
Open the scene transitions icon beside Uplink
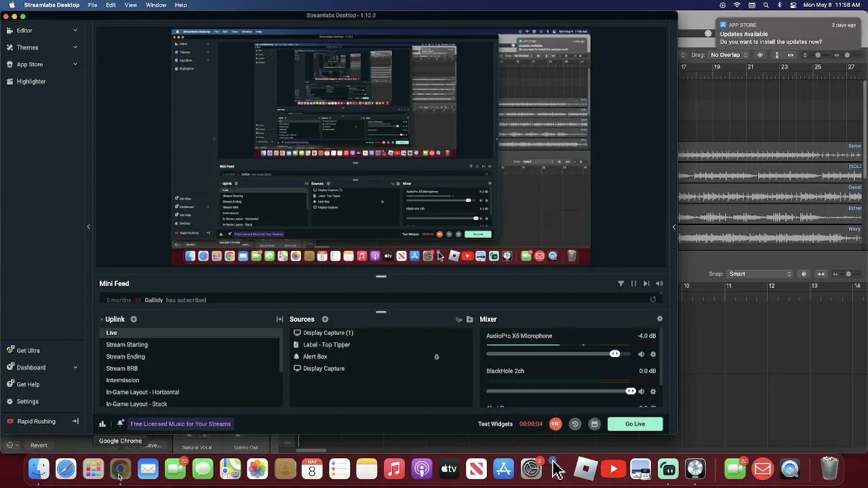tap(279, 319)
